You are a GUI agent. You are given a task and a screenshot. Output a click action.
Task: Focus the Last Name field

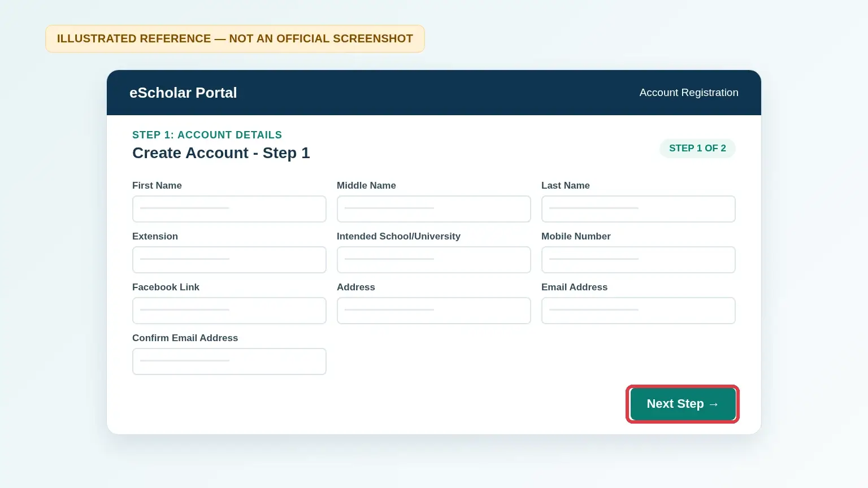tap(639, 209)
